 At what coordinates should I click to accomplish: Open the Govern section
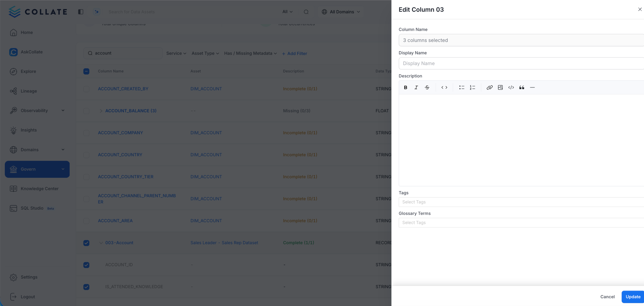coord(28,169)
